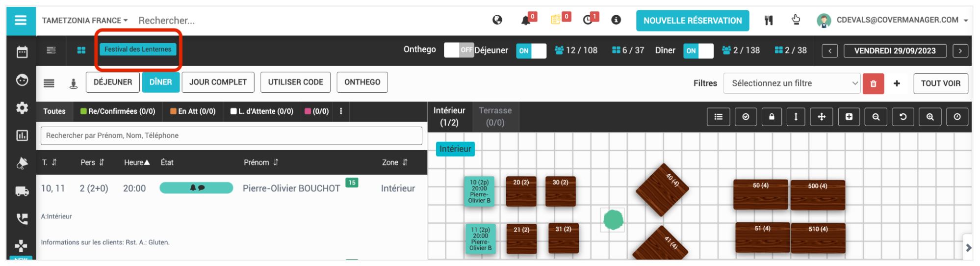Go to next day arrow
The height and width of the screenshot is (266, 980).
[x=960, y=51]
